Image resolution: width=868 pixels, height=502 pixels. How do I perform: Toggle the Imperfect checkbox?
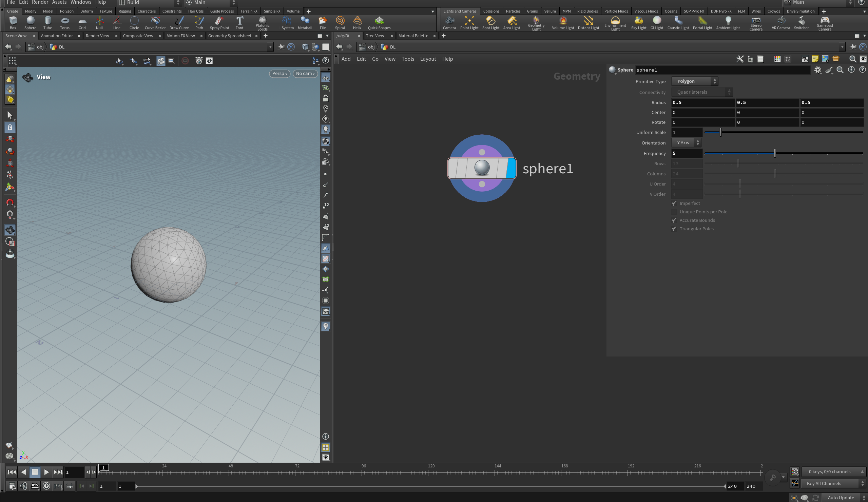tap(674, 203)
